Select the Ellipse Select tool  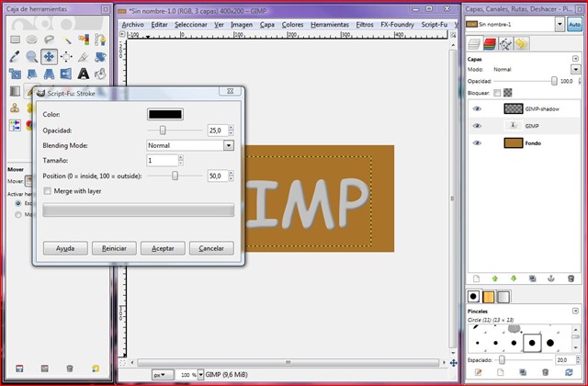coord(32,40)
